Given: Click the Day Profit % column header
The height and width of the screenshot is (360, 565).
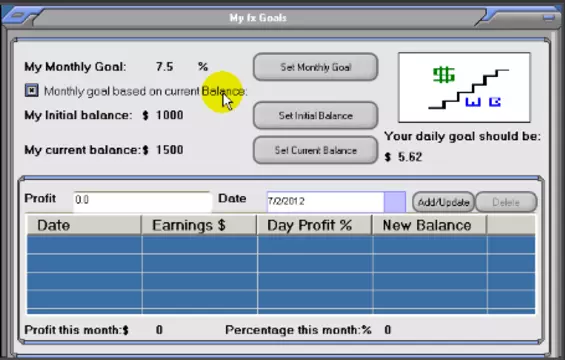Looking at the screenshot, I should coord(315,225).
